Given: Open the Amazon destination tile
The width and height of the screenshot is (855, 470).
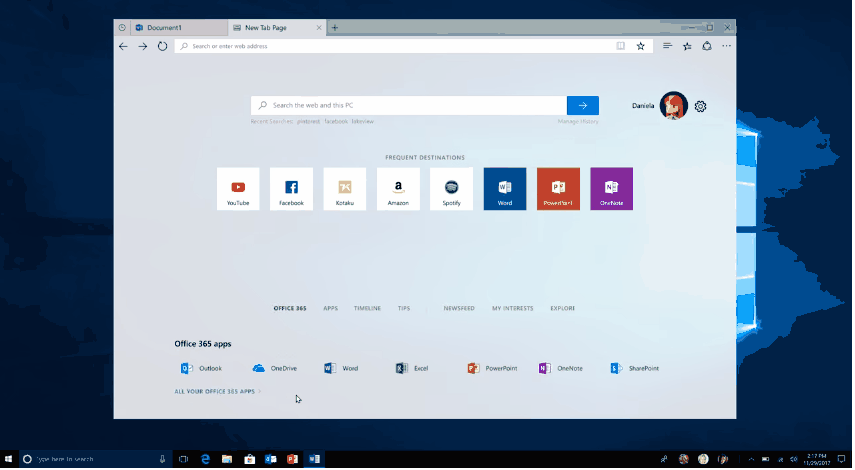Looking at the screenshot, I should (x=399, y=189).
